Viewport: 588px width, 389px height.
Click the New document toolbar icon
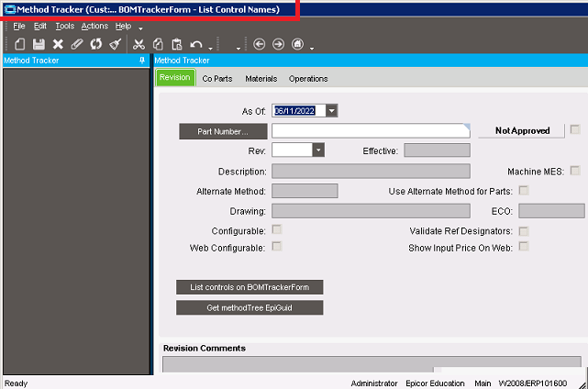coord(20,44)
